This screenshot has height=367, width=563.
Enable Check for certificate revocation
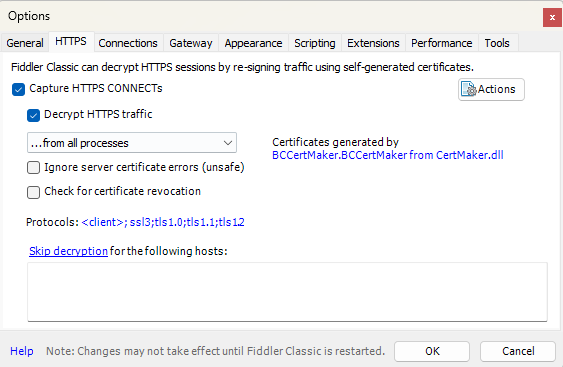(x=33, y=192)
